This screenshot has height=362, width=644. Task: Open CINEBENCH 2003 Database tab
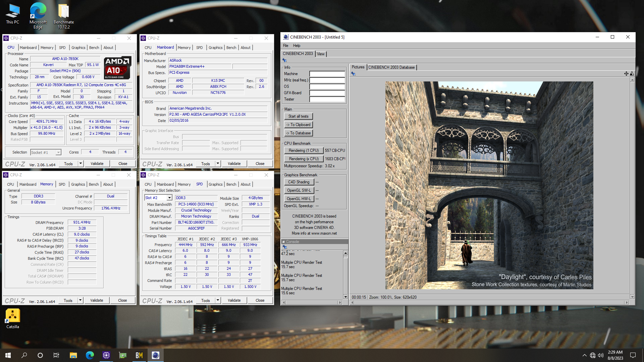(x=391, y=67)
